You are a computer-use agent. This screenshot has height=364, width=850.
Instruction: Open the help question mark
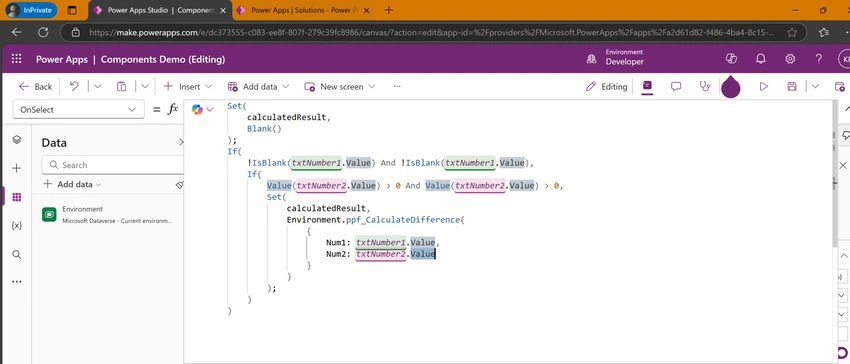pos(819,59)
